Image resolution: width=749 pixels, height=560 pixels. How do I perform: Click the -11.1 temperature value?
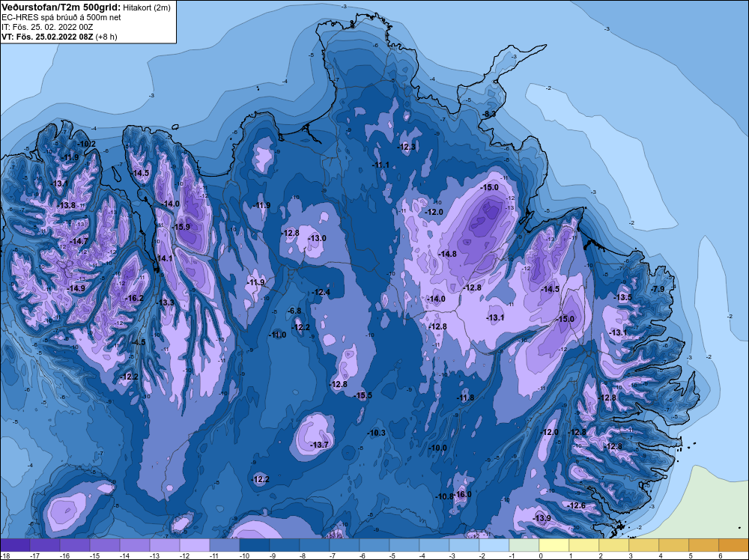click(x=380, y=165)
